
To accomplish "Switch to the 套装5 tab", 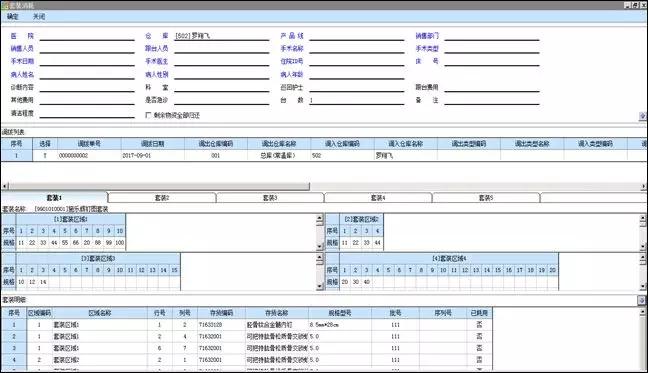I will click(x=486, y=198).
